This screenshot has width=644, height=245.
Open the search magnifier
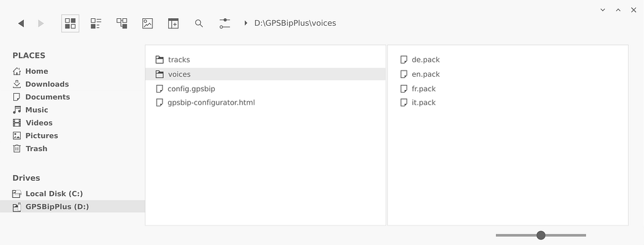pos(199,23)
